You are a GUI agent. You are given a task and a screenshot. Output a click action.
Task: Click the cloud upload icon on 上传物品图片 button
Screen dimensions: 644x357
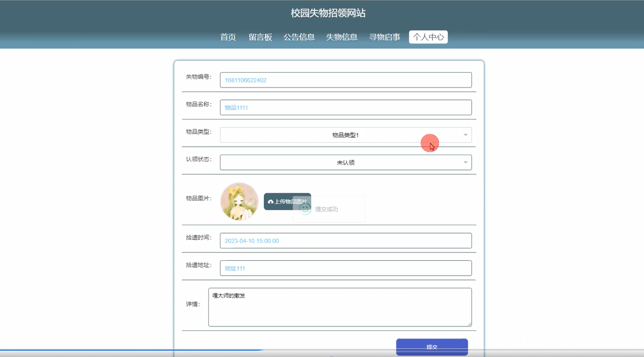270,202
